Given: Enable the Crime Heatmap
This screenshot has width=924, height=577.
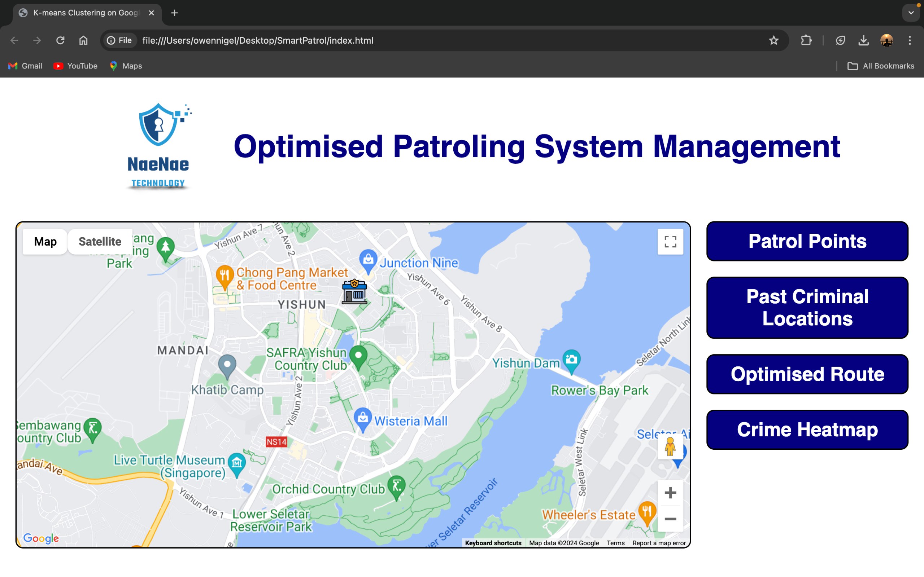Looking at the screenshot, I should tap(807, 430).
